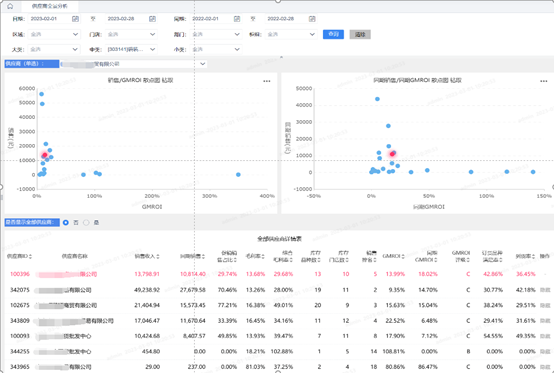Open calendar for 2022-02-01 comparison date
This screenshot has height=373, width=554.
click(237, 19)
